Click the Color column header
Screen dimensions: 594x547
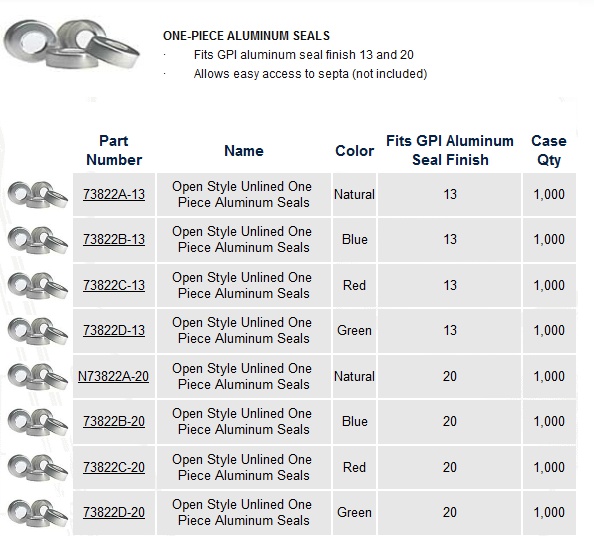coord(355,151)
